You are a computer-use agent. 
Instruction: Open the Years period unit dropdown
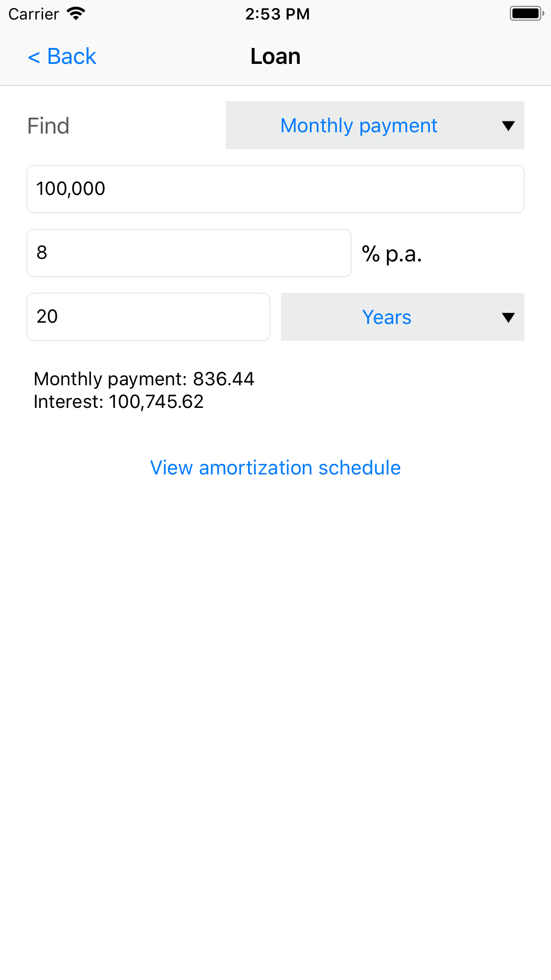click(402, 317)
